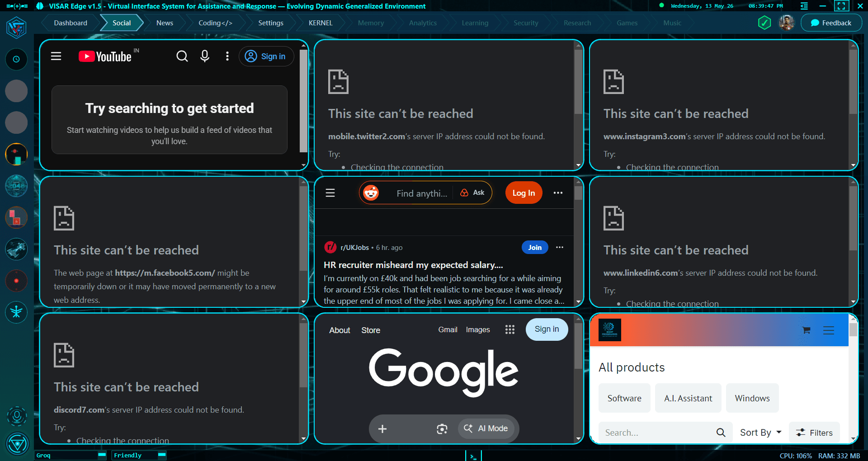
Task: Go to the Coding</> tab
Action: (215, 23)
